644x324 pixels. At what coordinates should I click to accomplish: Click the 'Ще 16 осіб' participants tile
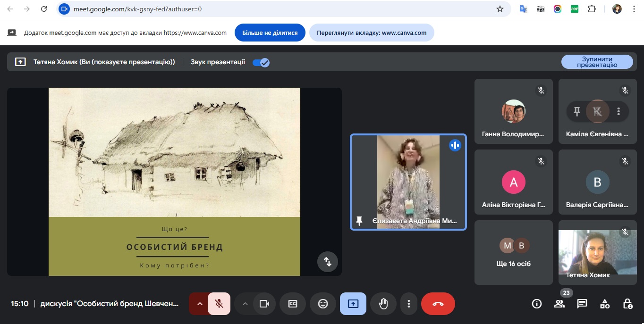click(x=513, y=253)
